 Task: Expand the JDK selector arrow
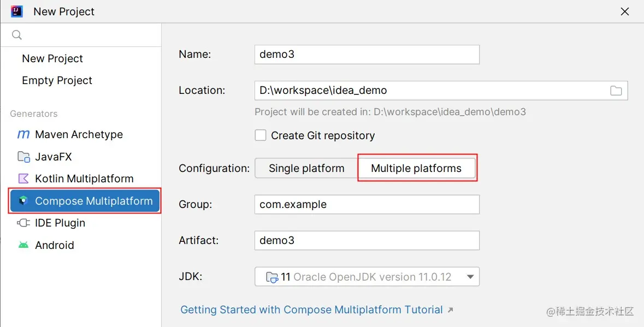point(470,276)
